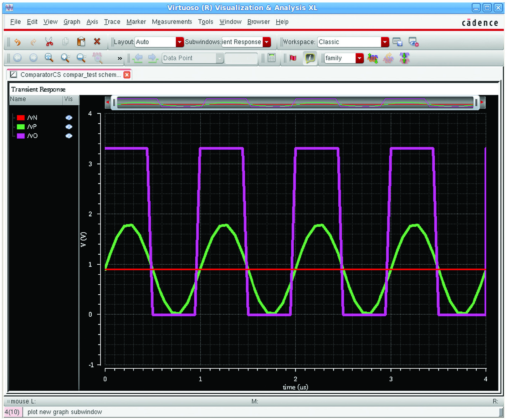Screen dimensions: 507x420
Task: Click the green /vP color swatch
Action: pyautogui.click(x=21, y=127)
